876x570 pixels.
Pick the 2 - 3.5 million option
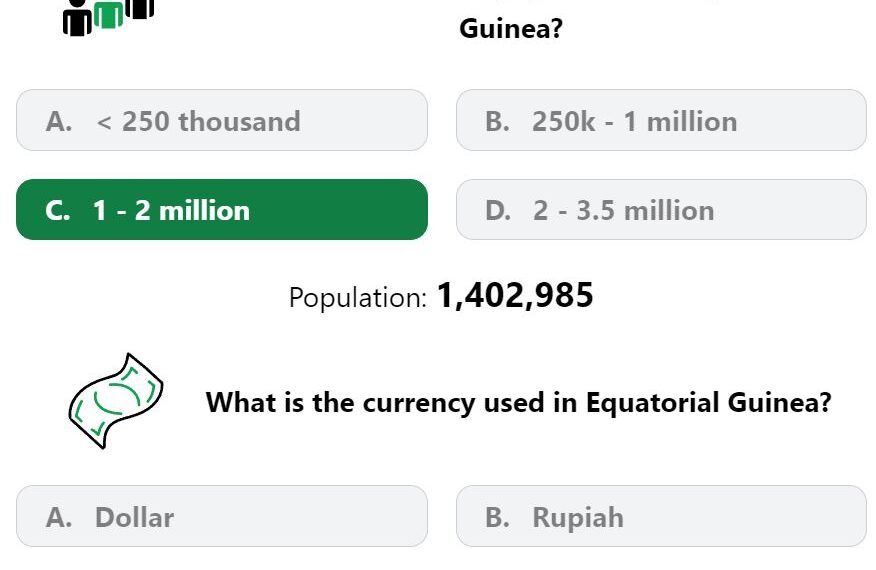[661, 210]
